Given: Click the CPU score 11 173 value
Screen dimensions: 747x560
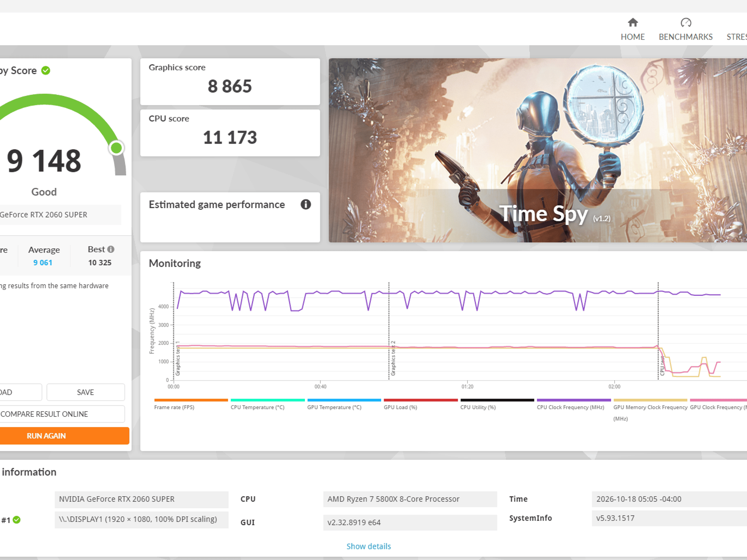Looking at the screenshot, I should tap(230, 137).
